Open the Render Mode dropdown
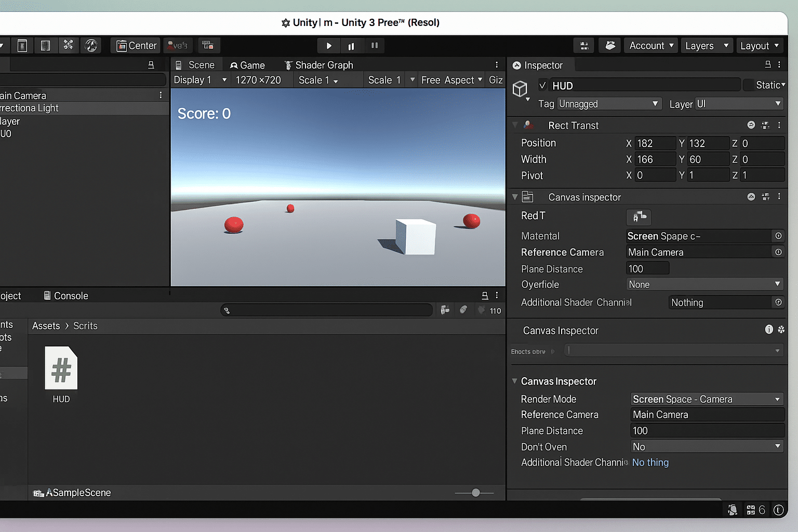The width and height of the screenshot is (798, 532). coord(707,399)
